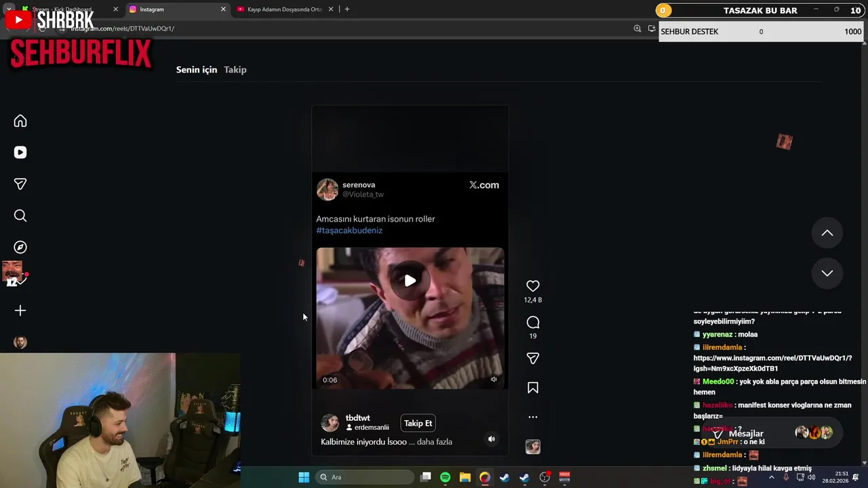Screen dimensions: 868x488
Task: Toggle small volume icon inside video
Action: (x=494, y=380)
